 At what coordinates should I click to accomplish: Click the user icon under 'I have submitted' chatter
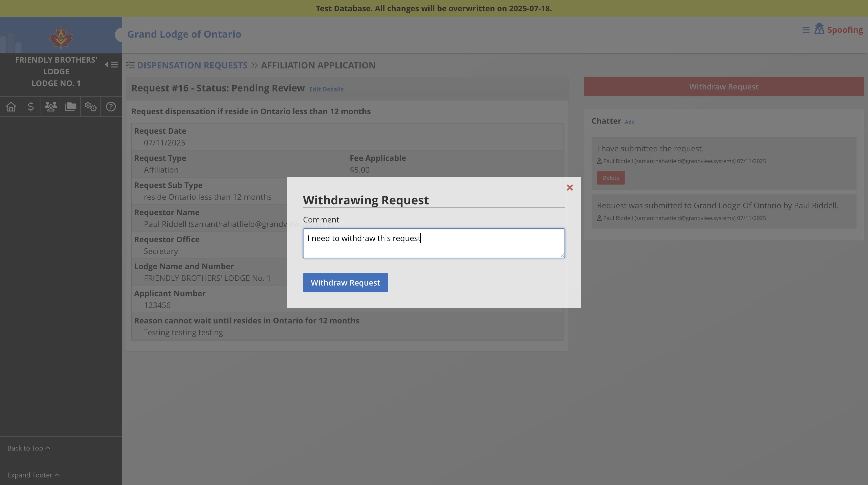coord(599,161)
